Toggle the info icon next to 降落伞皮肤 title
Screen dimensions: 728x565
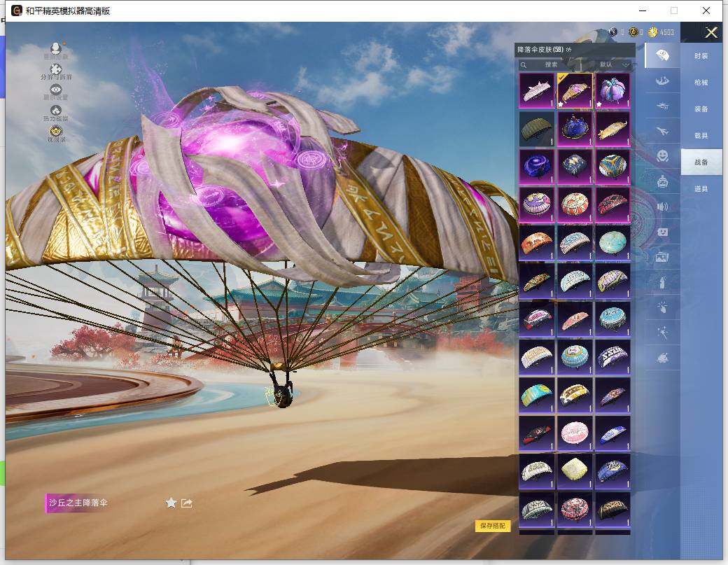point(569,50)
